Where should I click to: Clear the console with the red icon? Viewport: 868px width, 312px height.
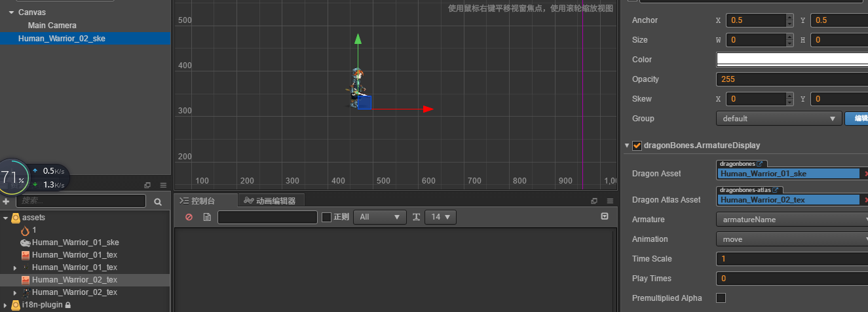tap(189, 217)
